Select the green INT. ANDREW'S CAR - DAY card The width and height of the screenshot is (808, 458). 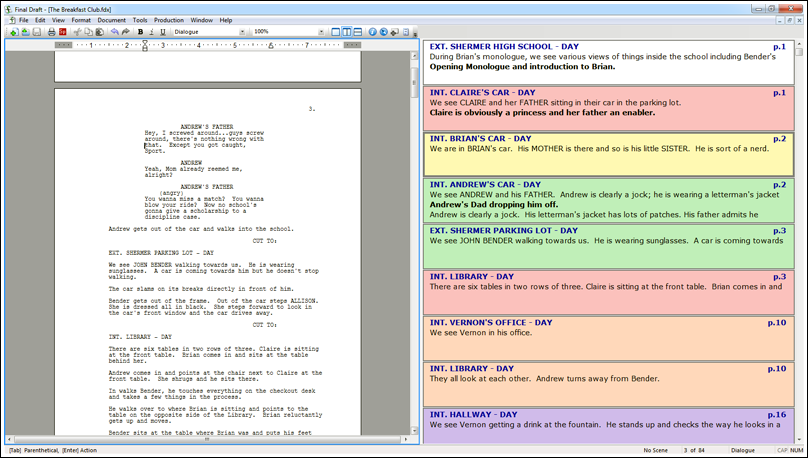click(609, 200)
